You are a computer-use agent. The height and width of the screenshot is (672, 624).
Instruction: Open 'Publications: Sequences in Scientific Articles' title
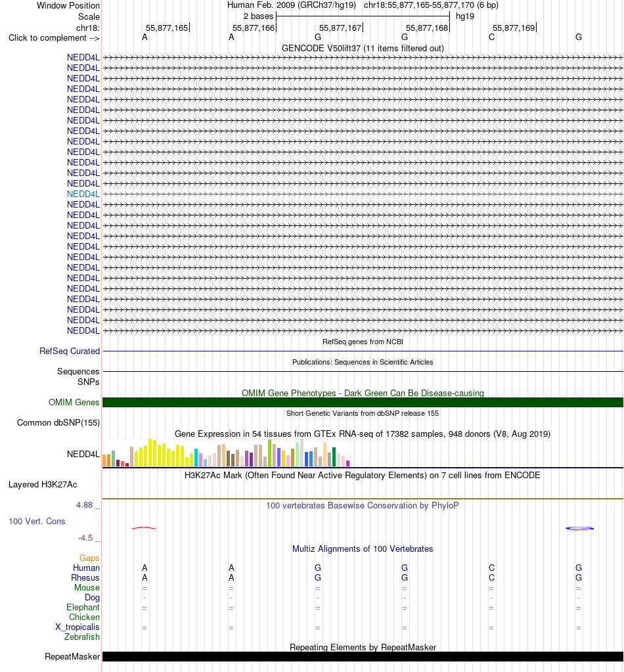point(363,362)
